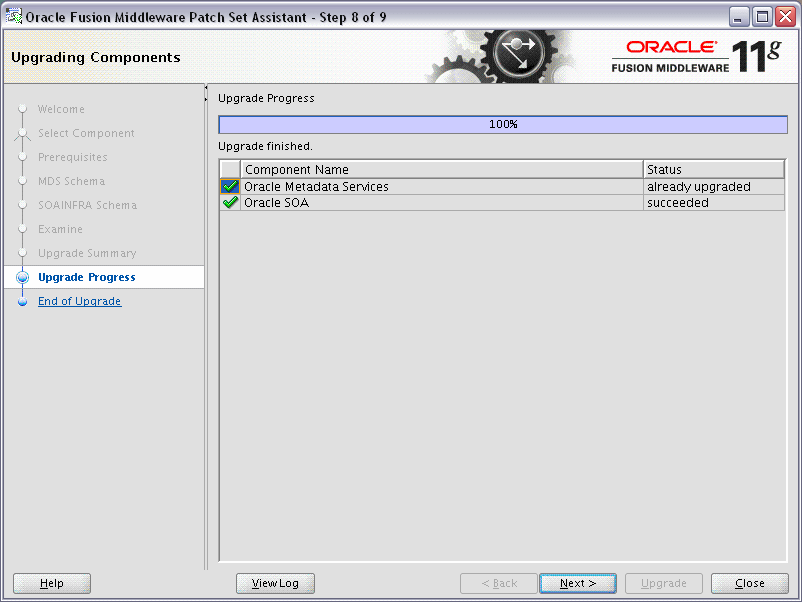The width and height of the screenshot is (802, 602).
Task: Minimize the Patch Set Assistant window
Action: (738, 17)
